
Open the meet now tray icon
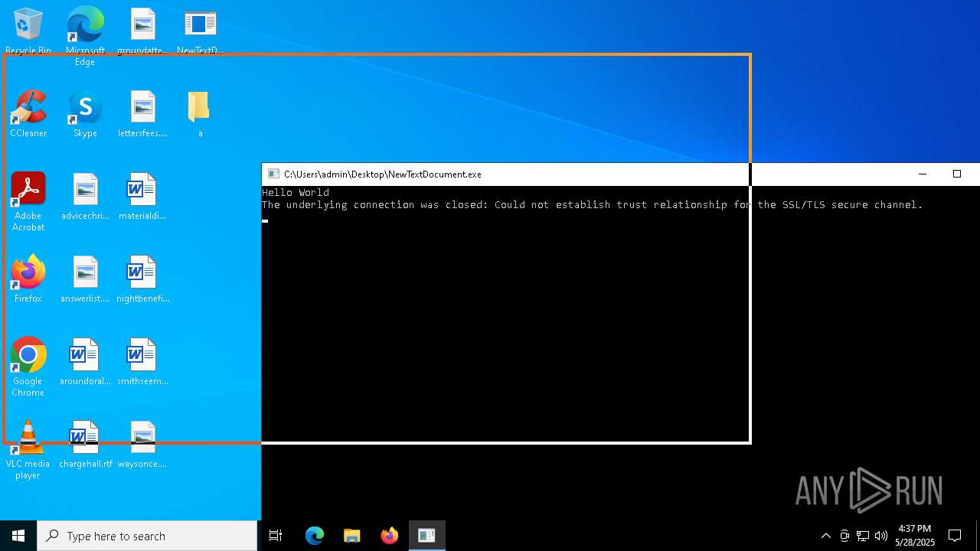pyautogui.click(x=844, y=536)
